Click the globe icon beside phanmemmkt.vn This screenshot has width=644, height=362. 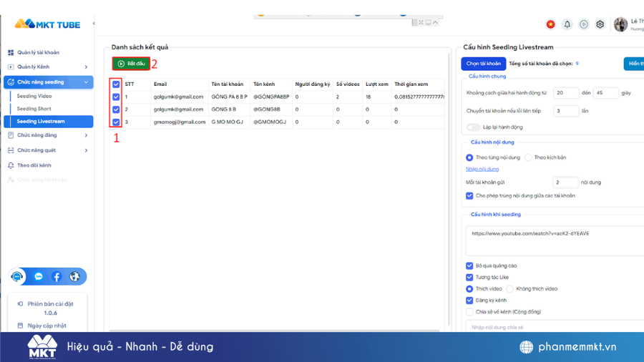tap(526, 347)
